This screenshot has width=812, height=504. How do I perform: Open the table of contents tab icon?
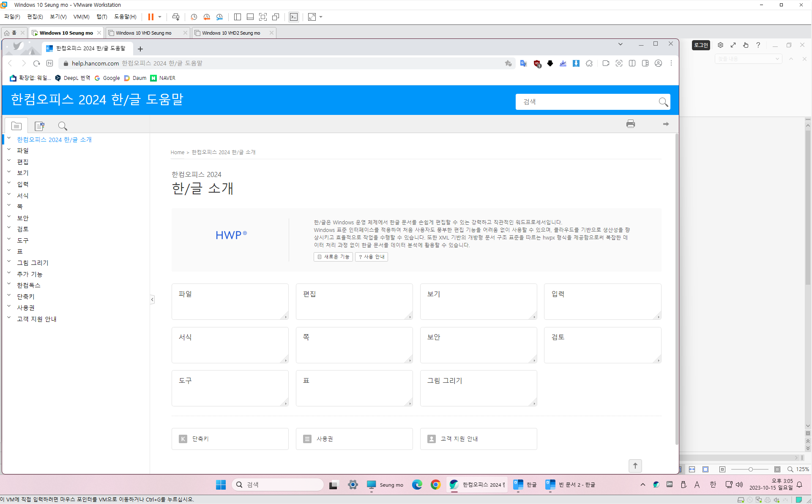(16, 126)
